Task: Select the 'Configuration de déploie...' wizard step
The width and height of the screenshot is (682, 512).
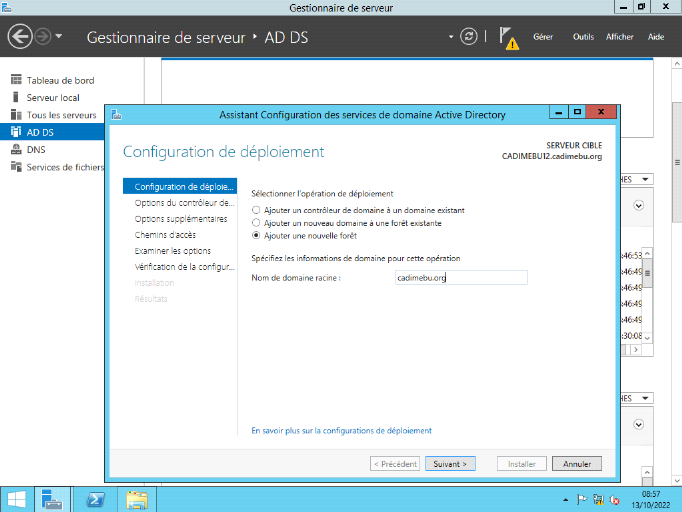Action: coord(180,186)
